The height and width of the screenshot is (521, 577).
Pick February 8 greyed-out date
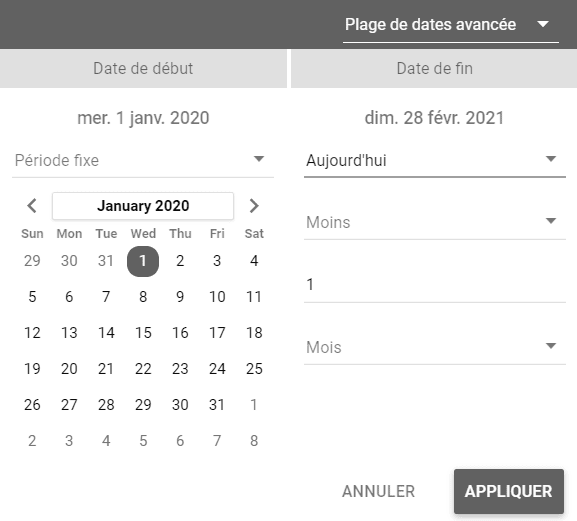click(254, 441)
